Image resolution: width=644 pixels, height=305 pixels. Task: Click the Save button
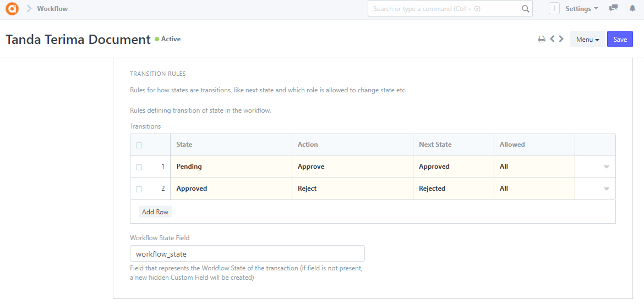pyautogui.click(x=620, y=40)
